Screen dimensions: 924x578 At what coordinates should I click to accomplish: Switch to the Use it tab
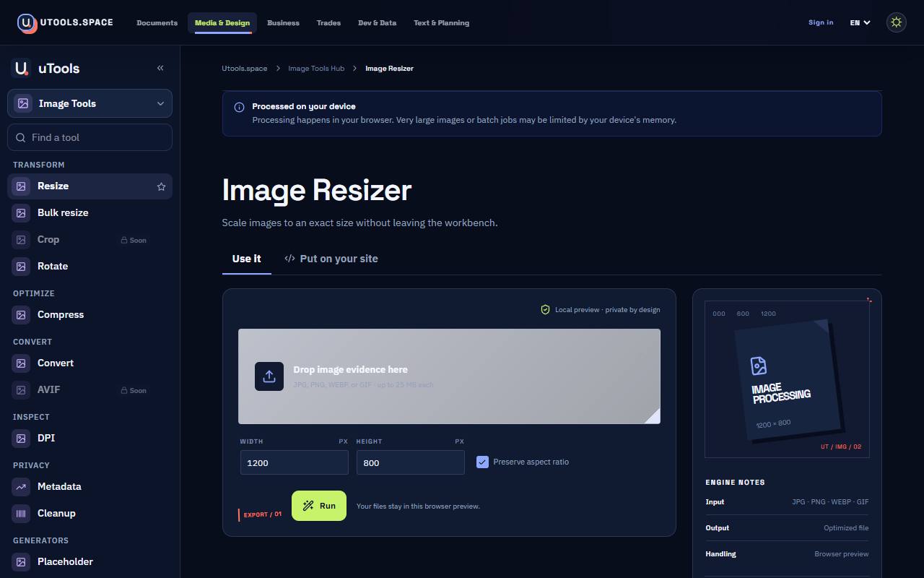click(246, 259)
